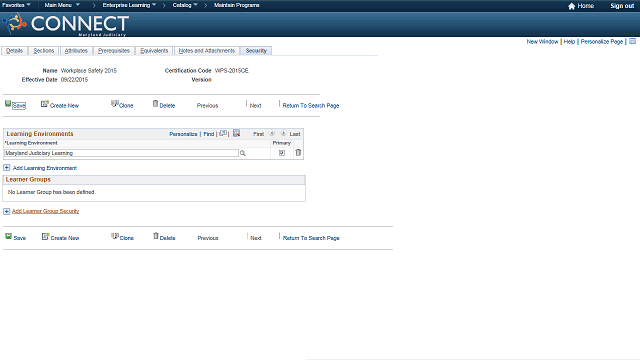The width and height of the screenshot is (640, 360).
Task: Open the Maintain Programs breadcrumb
Action: [237, 5]
